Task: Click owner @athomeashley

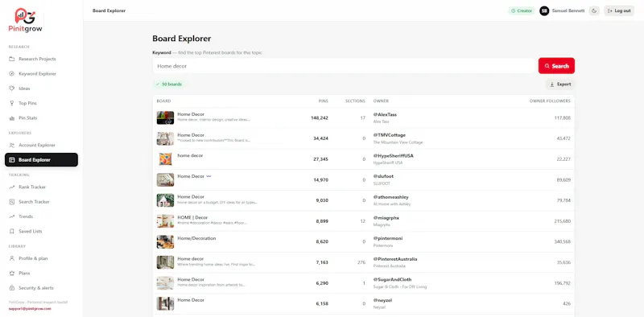Action: coord(390,197)
